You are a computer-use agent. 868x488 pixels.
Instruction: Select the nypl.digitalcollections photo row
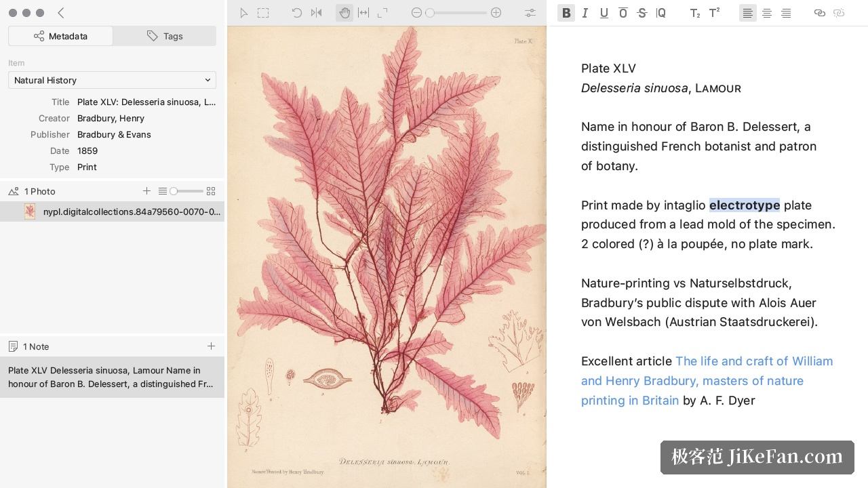112,211
